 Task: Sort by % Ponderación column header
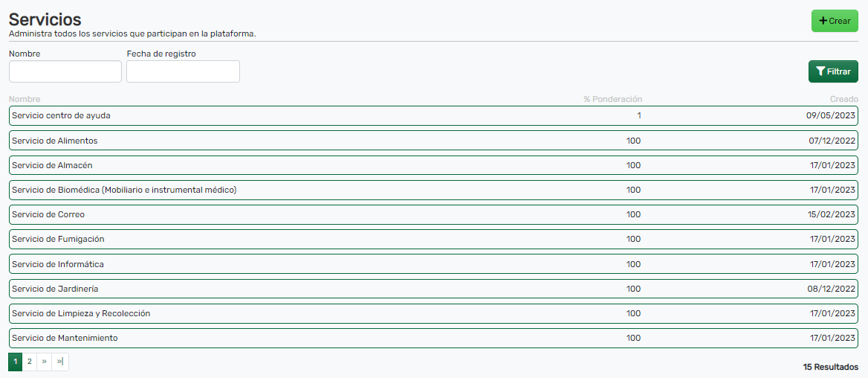612,99
